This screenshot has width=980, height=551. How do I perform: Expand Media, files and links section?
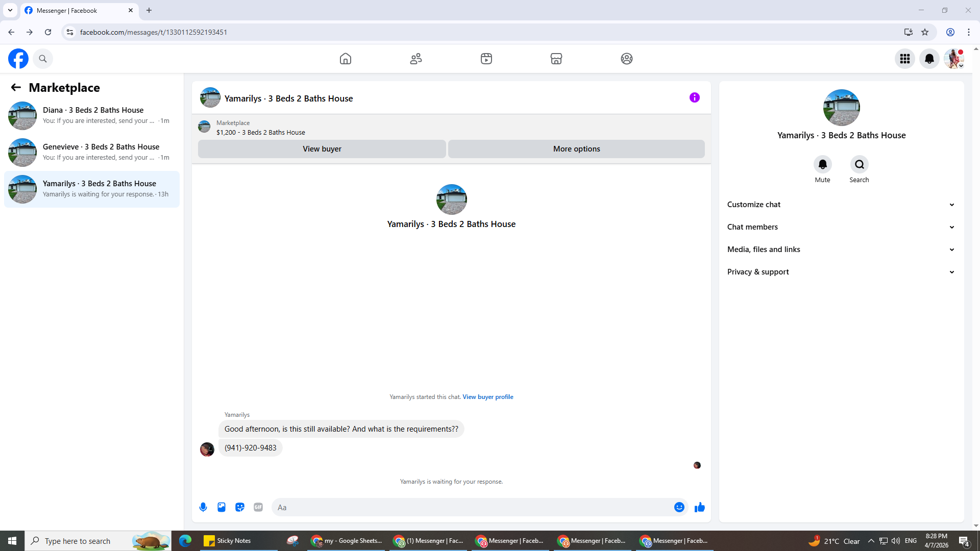841,249
